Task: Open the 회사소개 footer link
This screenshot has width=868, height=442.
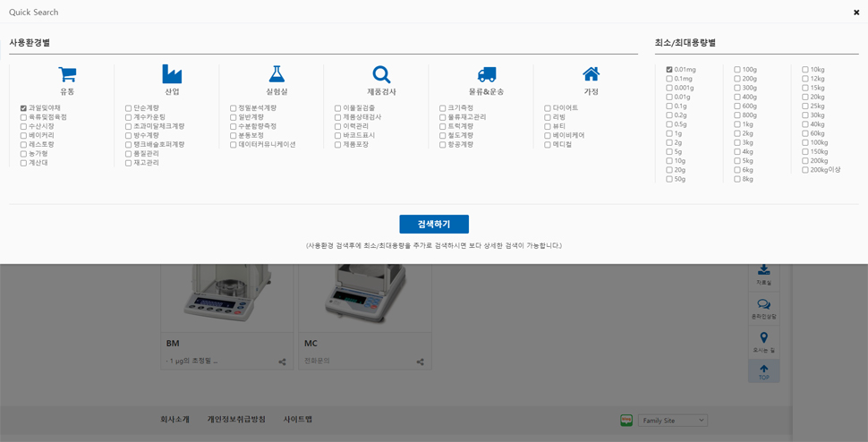Action: (x=174, y=420)
